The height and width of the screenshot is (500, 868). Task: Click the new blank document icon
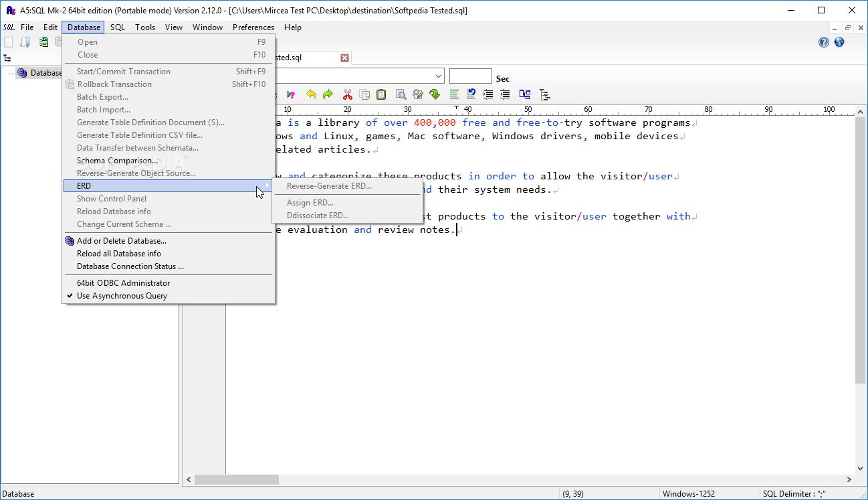9,42
